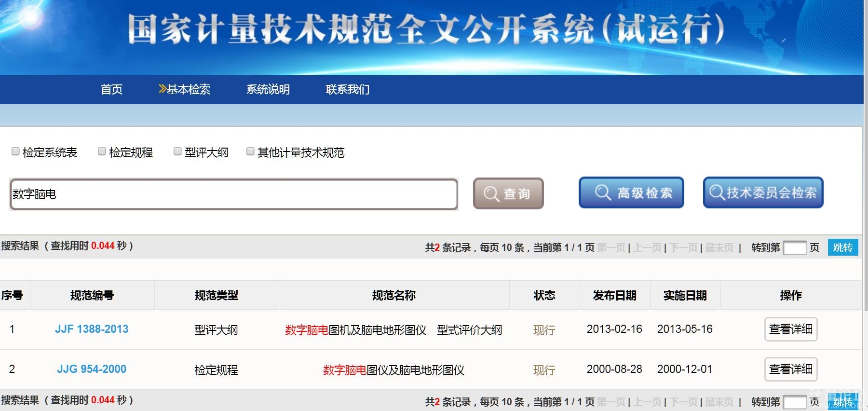868x411 pixels.
Task: Click 下一页 in the top pagination
Action: tap(683, 248)
